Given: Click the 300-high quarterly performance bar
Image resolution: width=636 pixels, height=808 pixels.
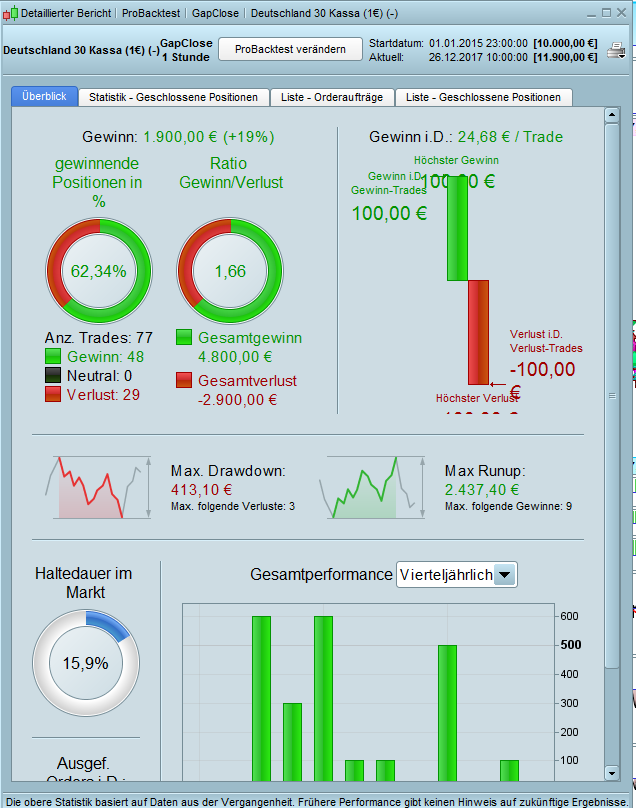Looking at the screenshot, I should pos(292,742).
